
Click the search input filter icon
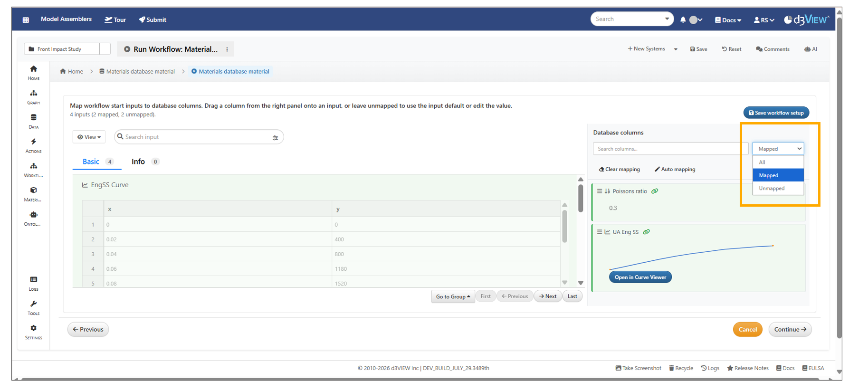275,137
